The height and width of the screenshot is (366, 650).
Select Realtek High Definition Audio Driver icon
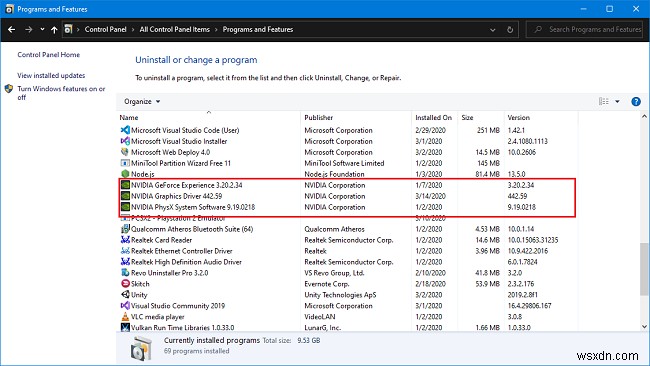click(x=125, y=262)
